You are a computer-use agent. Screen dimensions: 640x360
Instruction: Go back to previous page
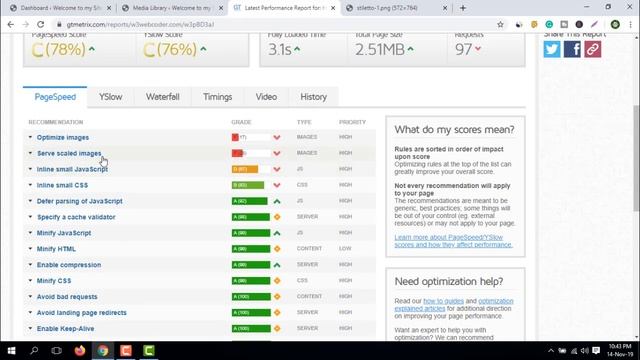tap(11, 24)
